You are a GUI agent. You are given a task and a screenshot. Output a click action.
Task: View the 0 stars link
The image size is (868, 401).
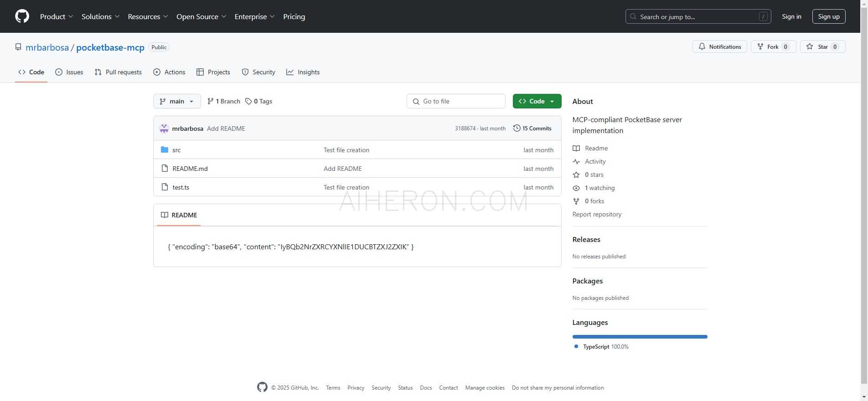pyautogui.click(x=588, y=175)
